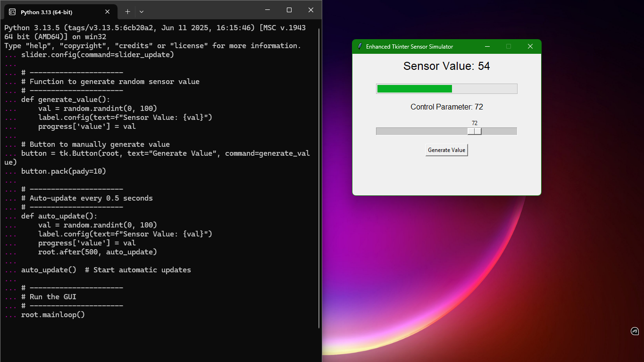
Task: Click the slider handle showing 72
Action: click(x=474, y=131)
